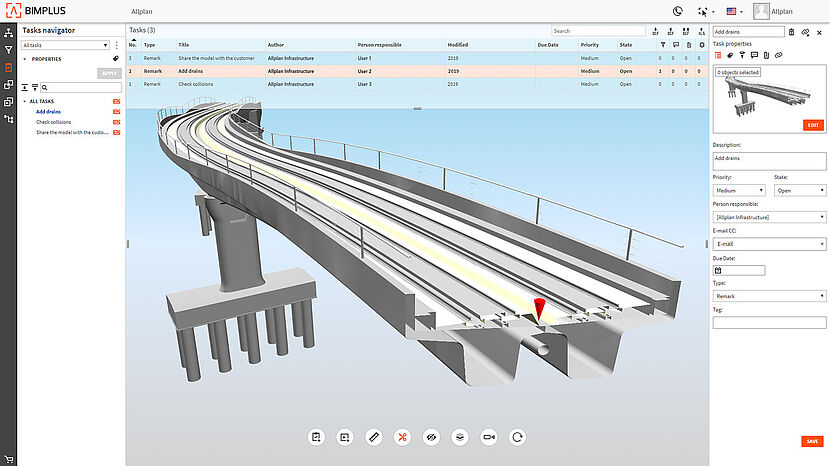Select Check collisions in the task tree
The width and height of the screenshot is (830, 466).
click(x=53, y=122)
